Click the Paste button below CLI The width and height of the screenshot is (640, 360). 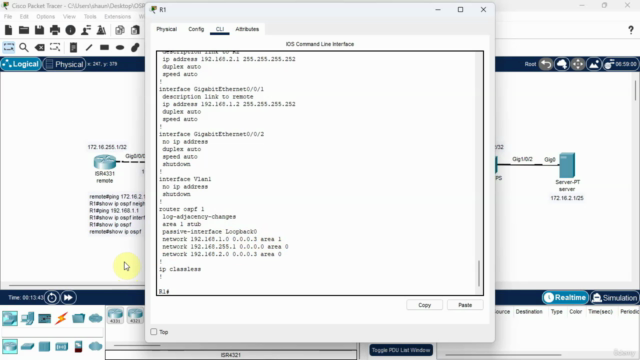[465, 305]
